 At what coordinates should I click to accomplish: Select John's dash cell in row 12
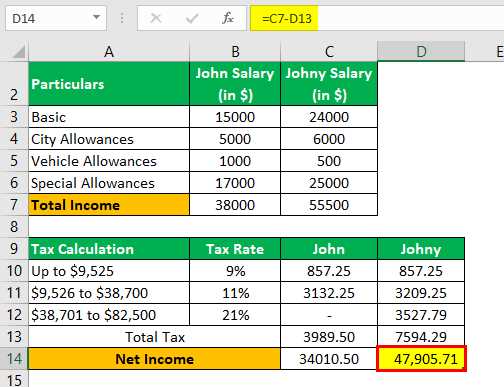pyautogui.click(x=329, y=315)
